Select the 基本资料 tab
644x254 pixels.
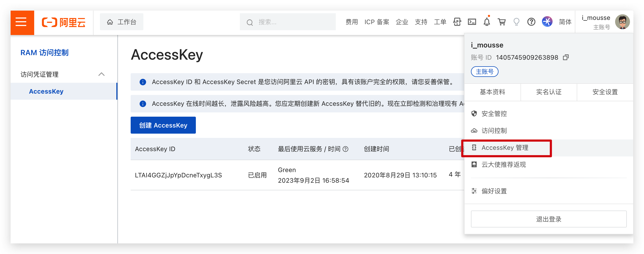point(493,92)
